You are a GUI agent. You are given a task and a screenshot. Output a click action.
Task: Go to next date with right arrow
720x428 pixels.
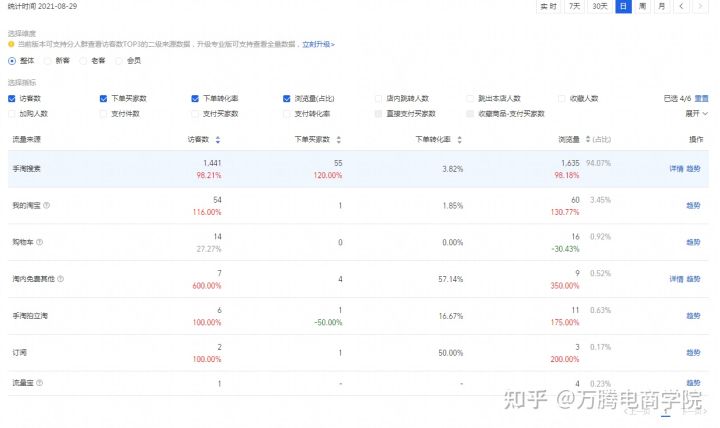(700, 6)
